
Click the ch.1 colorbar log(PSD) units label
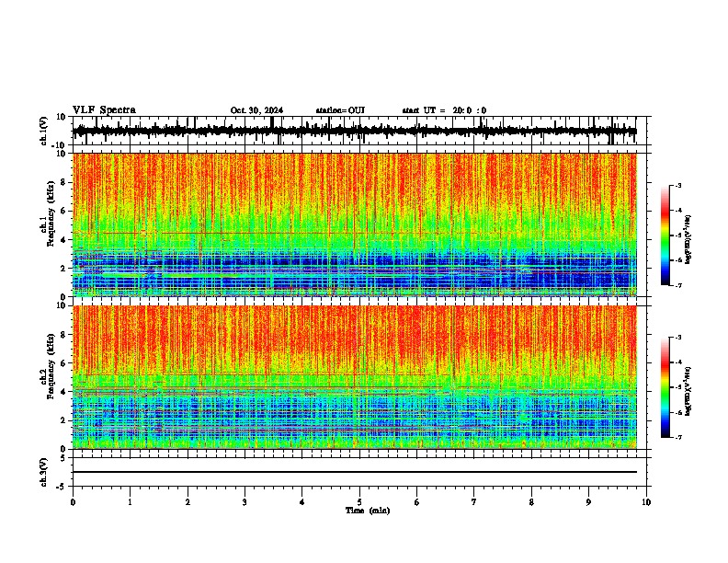coord(688,239)
